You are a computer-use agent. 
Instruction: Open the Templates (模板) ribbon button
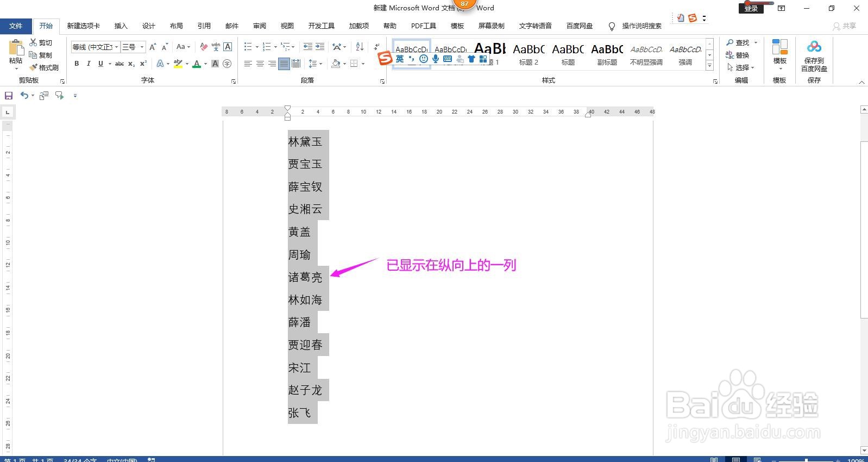(780, 55)
